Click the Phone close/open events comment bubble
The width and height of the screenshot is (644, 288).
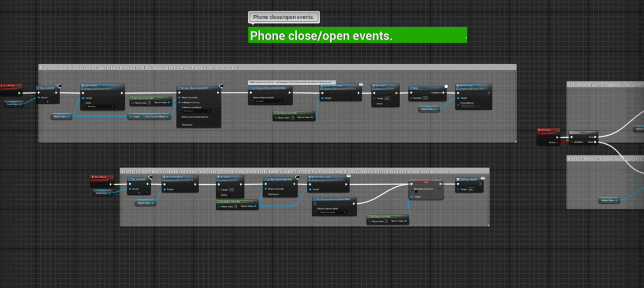coord(284,17)
